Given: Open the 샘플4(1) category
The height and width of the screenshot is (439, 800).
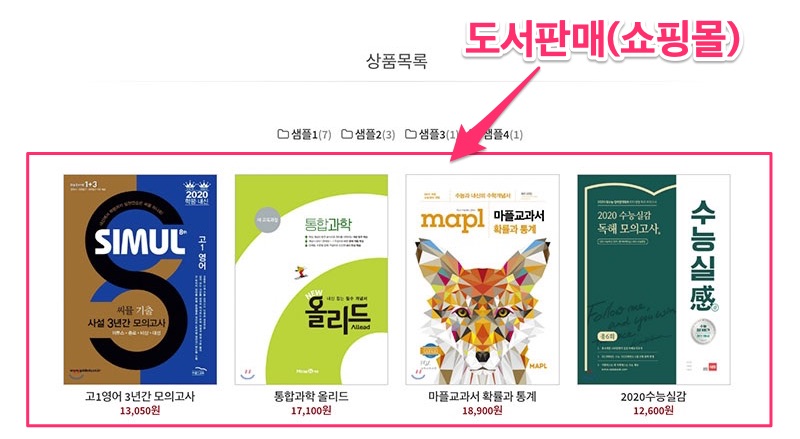Looking at the screenshot, I should coord(503,135).
